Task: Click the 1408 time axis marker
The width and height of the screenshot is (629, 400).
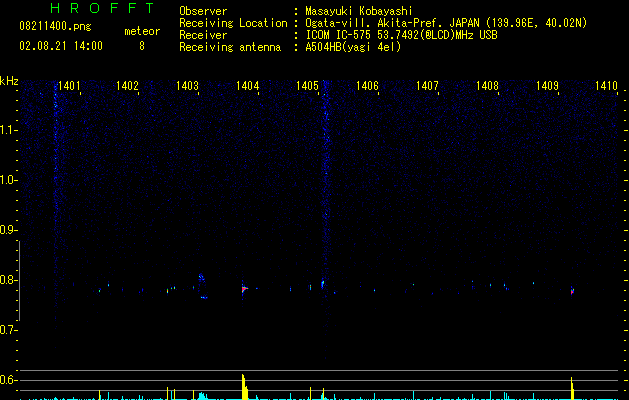Action: point(487,86)
